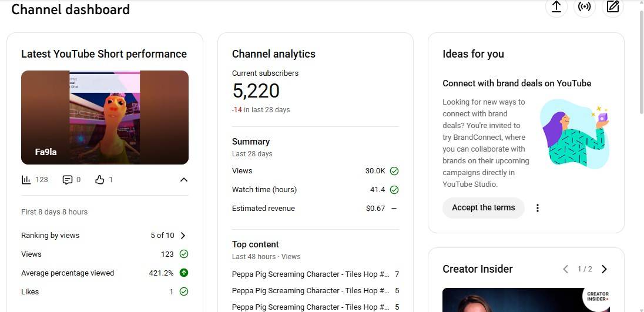Expand Ranking by views 5 of 10
644x312 pixels.
[x=183, y=236]
